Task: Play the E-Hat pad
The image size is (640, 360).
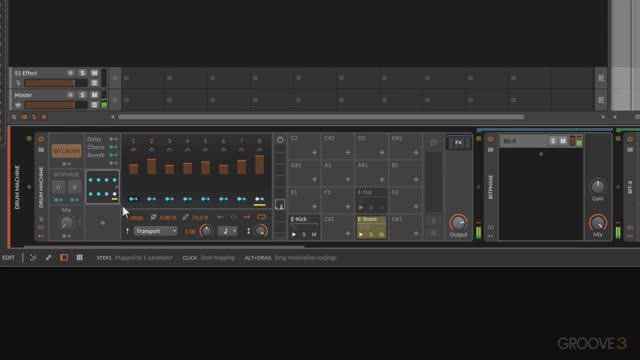Action: click(361, 207)
